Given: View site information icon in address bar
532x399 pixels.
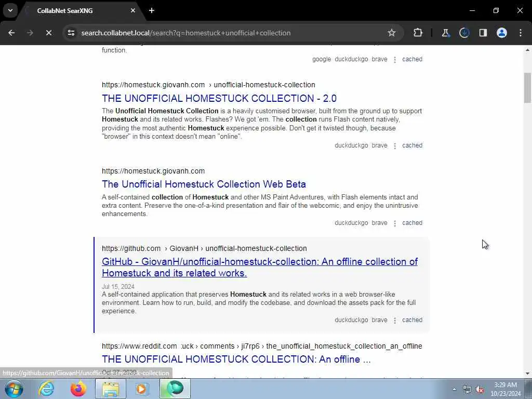Looking at the screenshot, I should (x=71, y=33).
